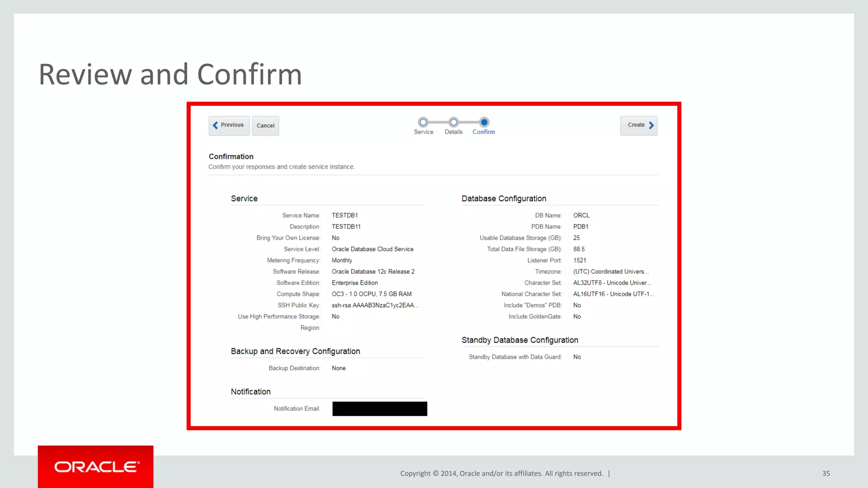Click the Details step label
The image size is (868, 488).
pyautogui.click(x=453, y=132)
